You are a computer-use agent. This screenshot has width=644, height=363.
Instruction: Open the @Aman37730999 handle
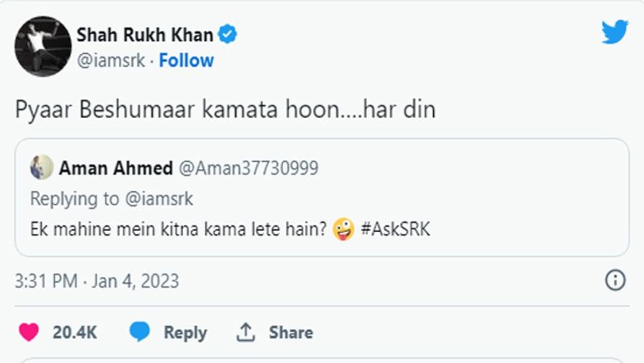pyautogui.click(x=249, y=168)
